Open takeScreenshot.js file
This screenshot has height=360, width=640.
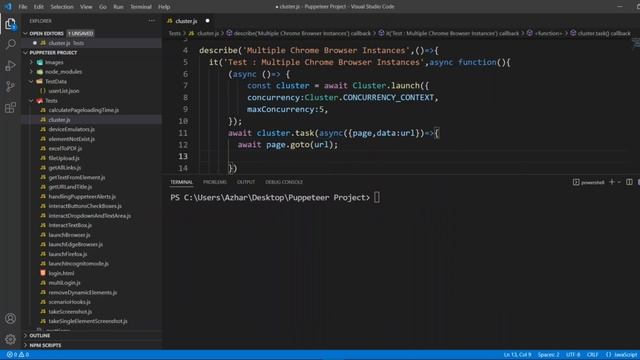[70, 312]
